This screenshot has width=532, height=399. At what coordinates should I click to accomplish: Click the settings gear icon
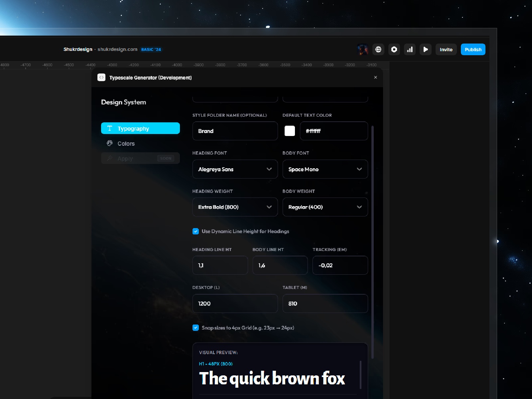pos(394,49)
